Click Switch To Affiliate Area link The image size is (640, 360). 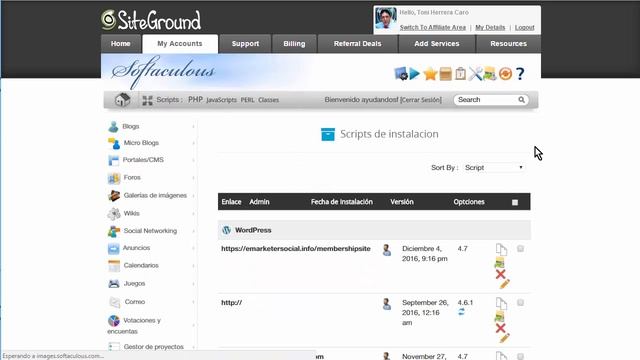click(433, 27)
